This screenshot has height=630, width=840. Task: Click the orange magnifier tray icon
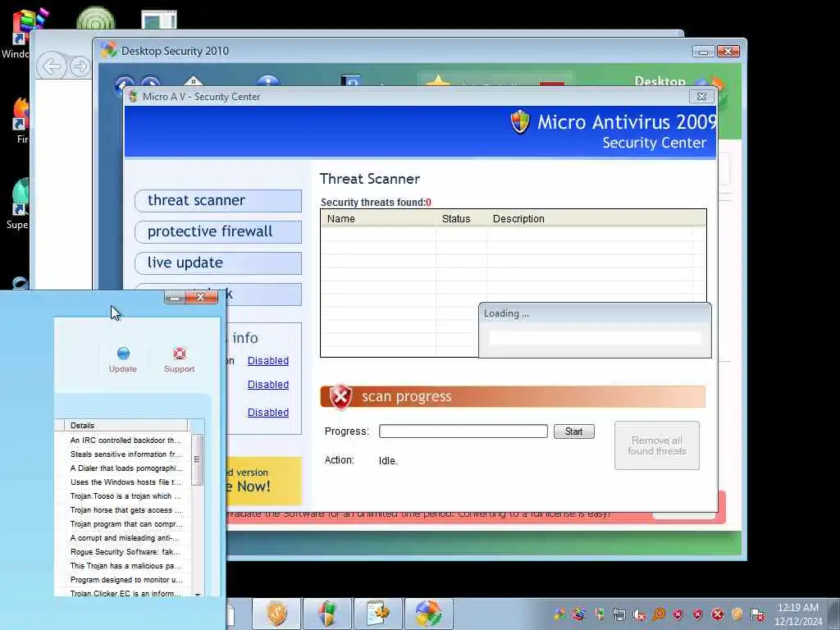point(659,614)
